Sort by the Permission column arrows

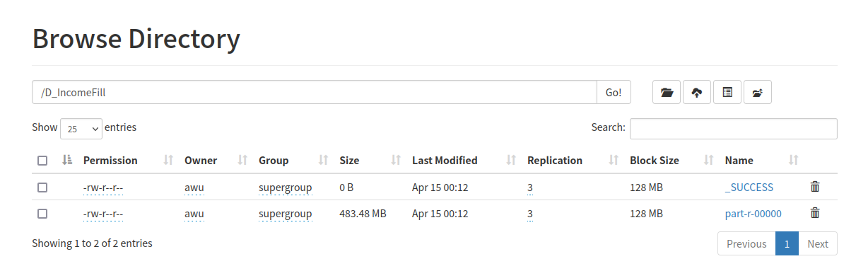(168, 161)
